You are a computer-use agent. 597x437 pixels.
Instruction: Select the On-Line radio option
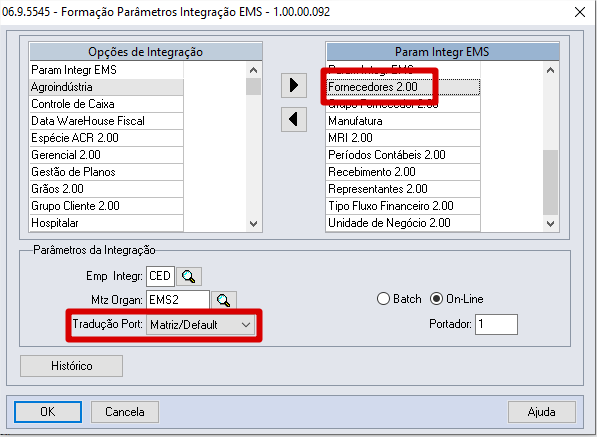457,299
